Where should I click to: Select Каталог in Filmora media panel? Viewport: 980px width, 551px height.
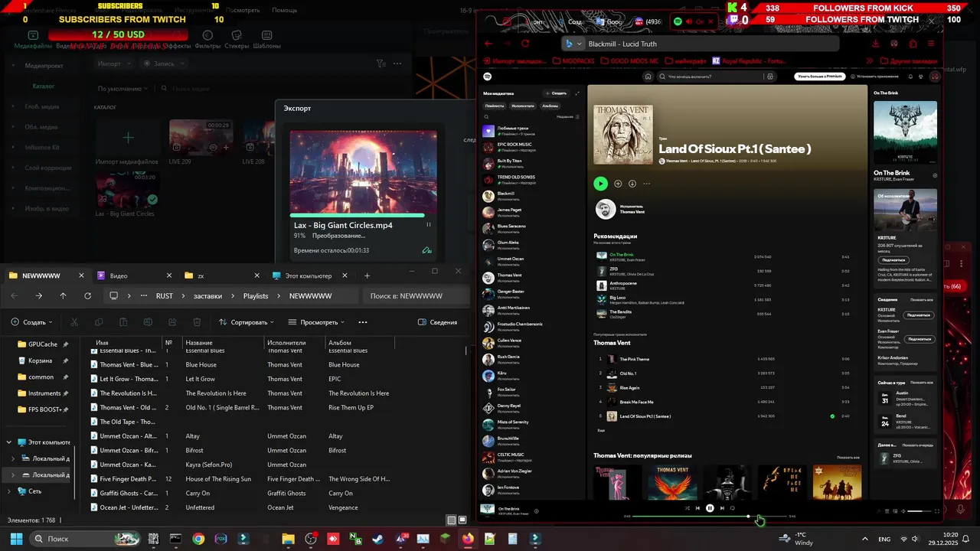(x=43, y=86)
